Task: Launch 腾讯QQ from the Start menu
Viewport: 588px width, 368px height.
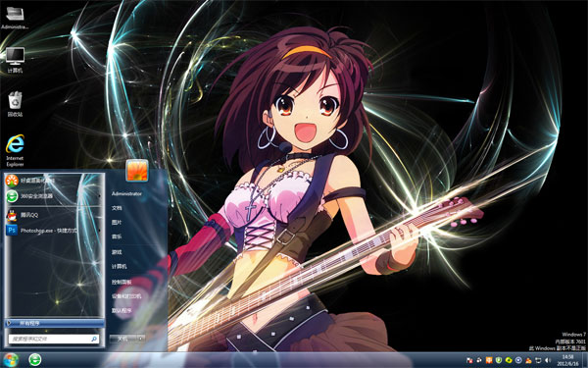Action: (x=54, y=215)
